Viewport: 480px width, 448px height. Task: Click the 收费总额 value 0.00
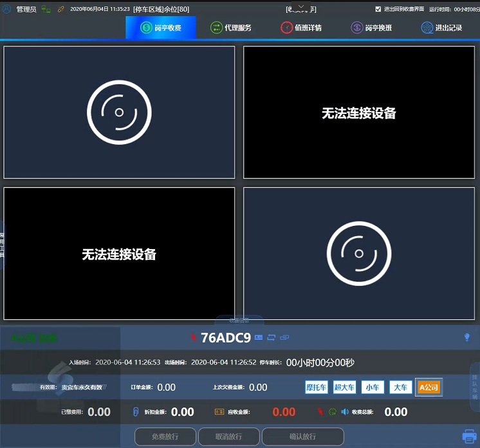pyautogui.click(x=396, y=412)
